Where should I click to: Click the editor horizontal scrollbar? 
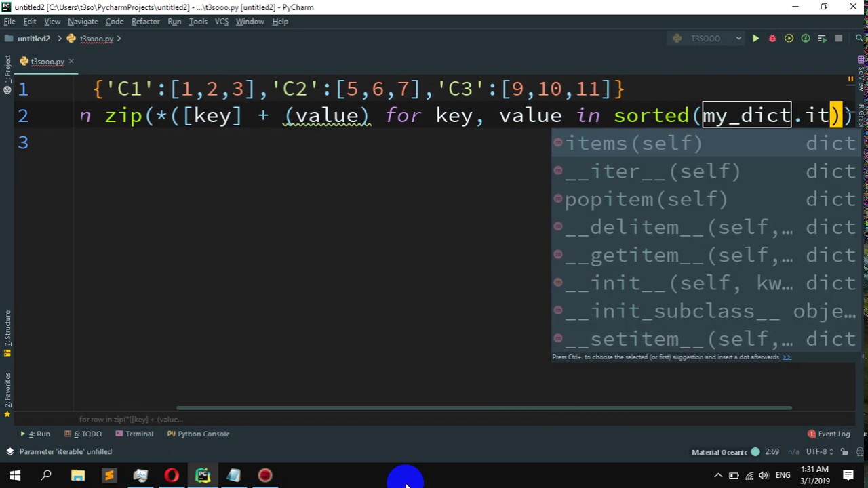click(x=484, y=408)
